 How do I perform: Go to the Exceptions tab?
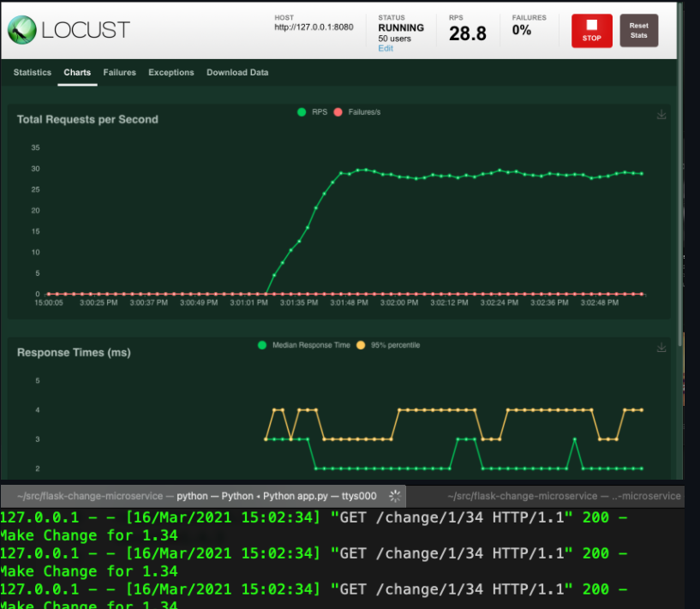tap(171, 73)
